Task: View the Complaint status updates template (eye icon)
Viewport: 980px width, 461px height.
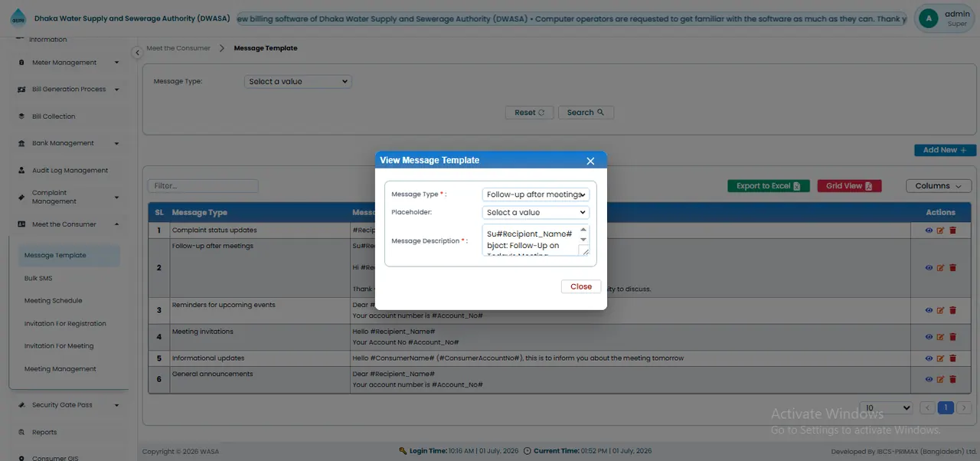Action: coord(929,230)
